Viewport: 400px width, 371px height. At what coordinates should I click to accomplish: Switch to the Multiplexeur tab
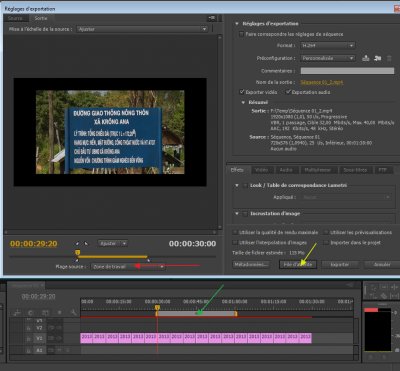tap(318, 170)
